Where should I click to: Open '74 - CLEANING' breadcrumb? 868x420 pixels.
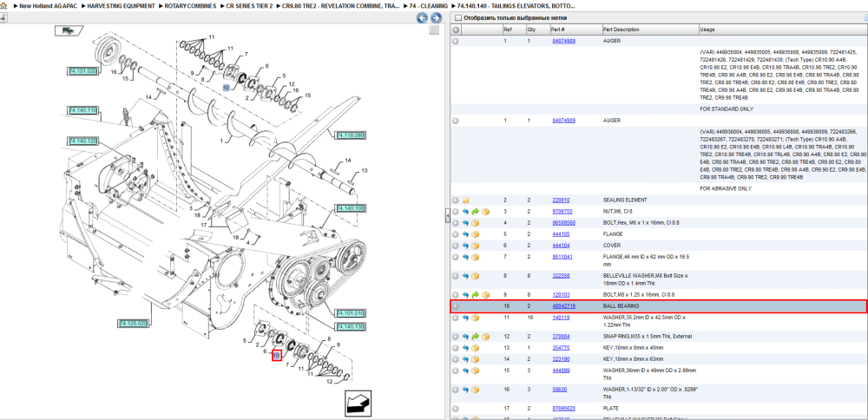[429, 6]
